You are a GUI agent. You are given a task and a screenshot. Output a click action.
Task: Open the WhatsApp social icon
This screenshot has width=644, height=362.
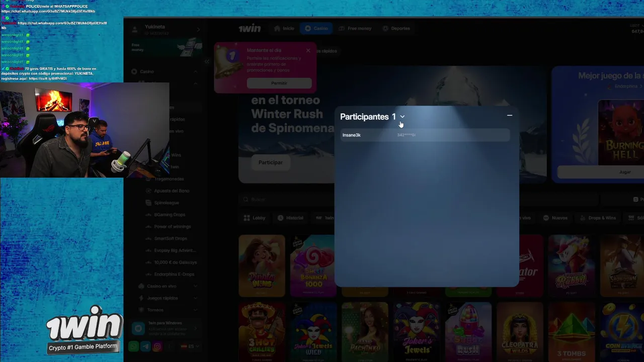click(x=133, y=346)
